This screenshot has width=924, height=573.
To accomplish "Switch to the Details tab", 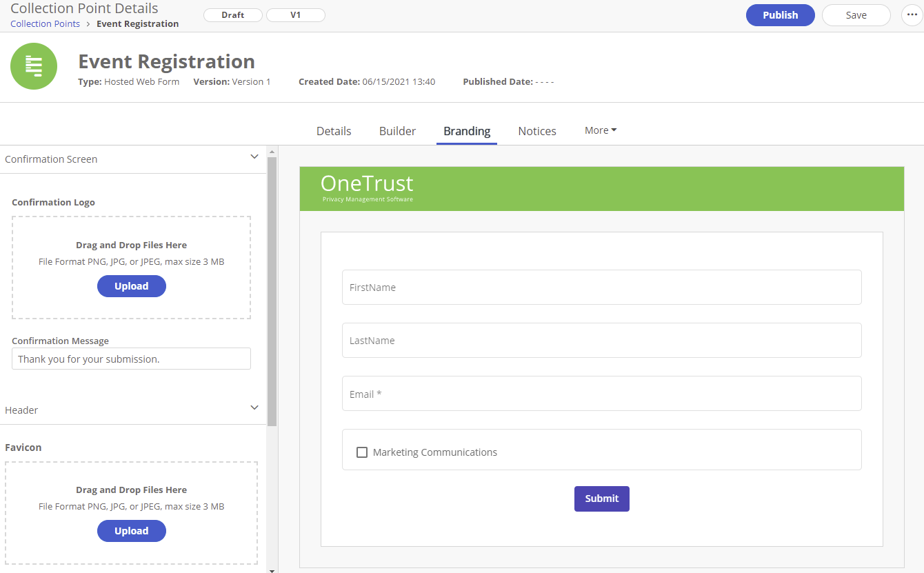I will pos(334,130).
